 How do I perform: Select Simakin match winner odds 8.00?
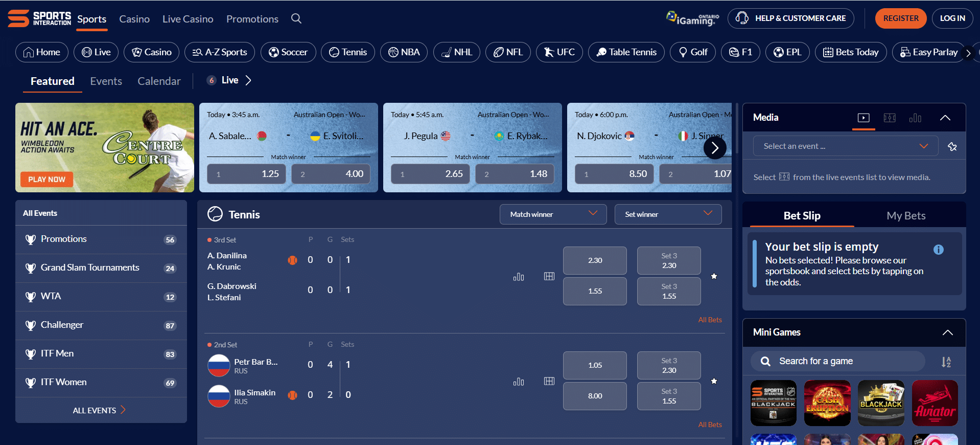[x=595, y=396]
